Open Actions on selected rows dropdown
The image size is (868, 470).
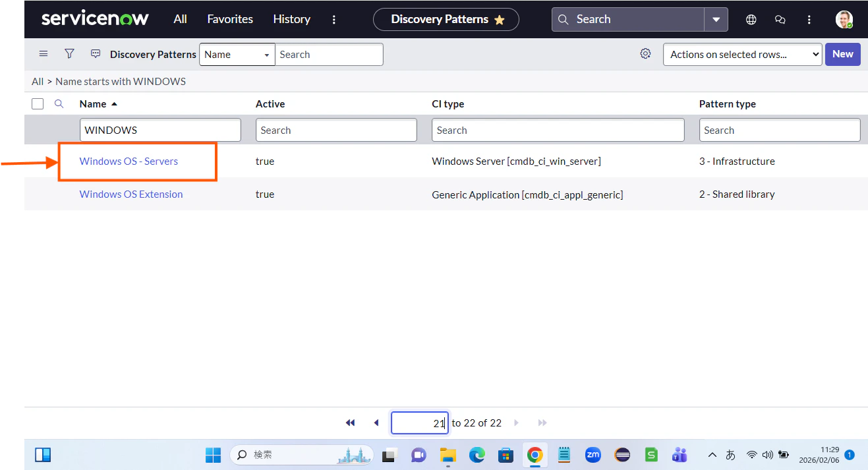pos(743,55)
